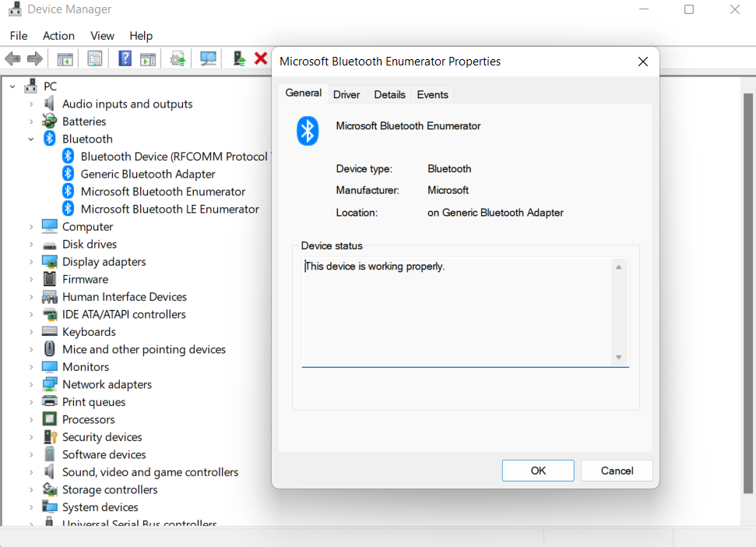Click the Device Manager vertical scrollbar
Image resolution: width=756 pixels, height=547 pixels.
(x=747, y=293)
